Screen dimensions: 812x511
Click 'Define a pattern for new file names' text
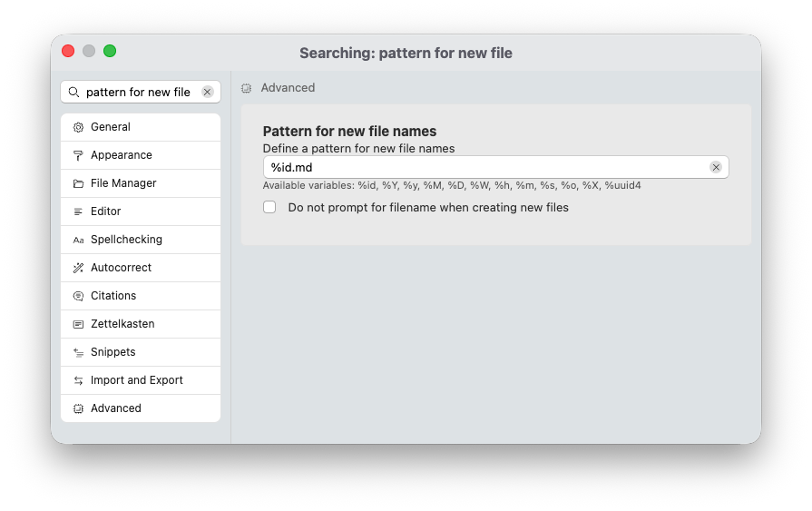point(358,148)
